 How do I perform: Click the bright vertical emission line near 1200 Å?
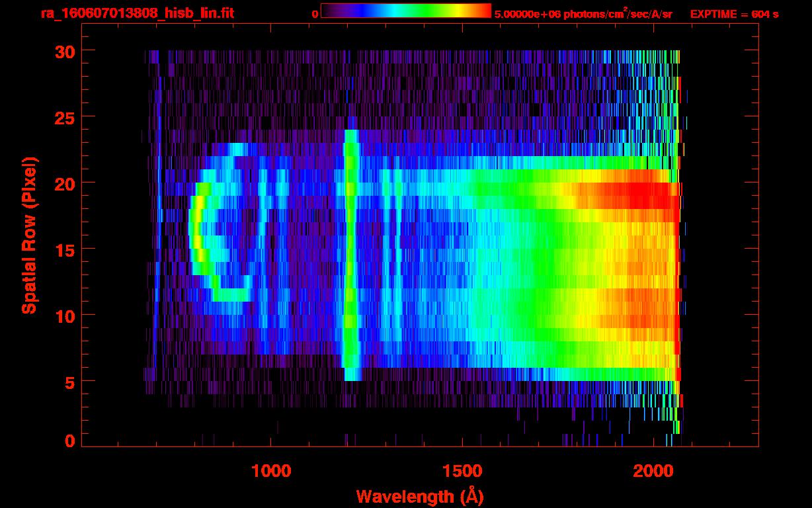[x=350, y=251]
